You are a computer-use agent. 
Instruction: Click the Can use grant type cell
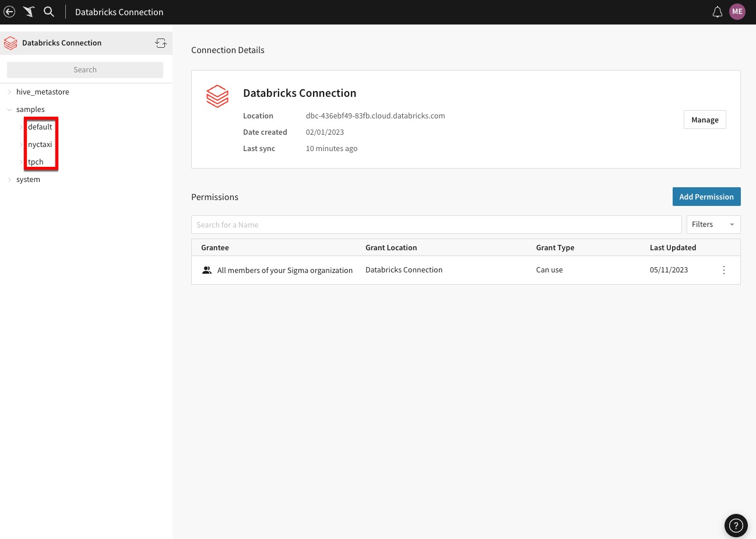550,270
